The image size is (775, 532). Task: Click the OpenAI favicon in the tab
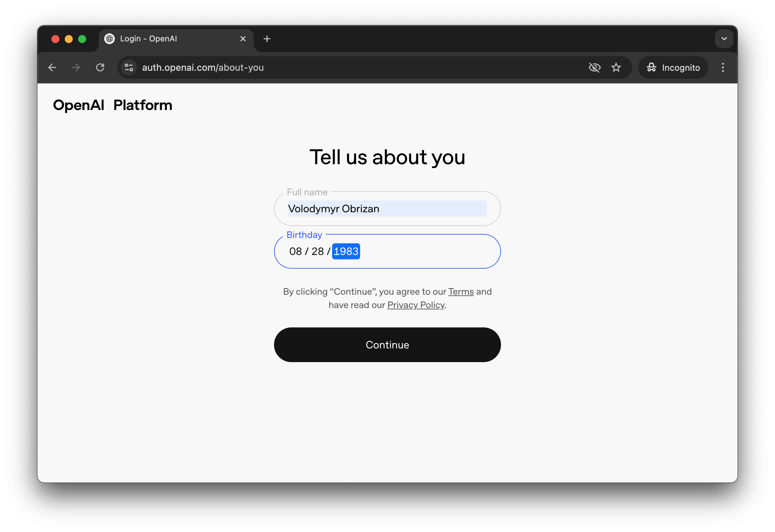coord(109,39)
